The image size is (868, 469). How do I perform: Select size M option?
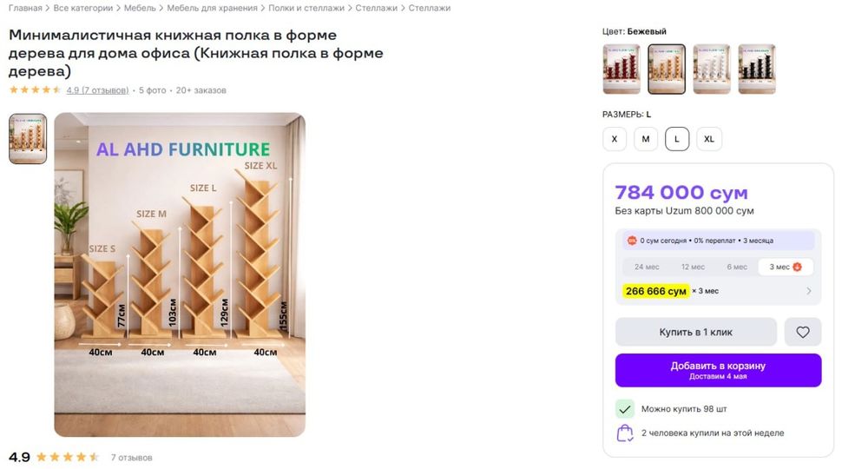[646, 139]
